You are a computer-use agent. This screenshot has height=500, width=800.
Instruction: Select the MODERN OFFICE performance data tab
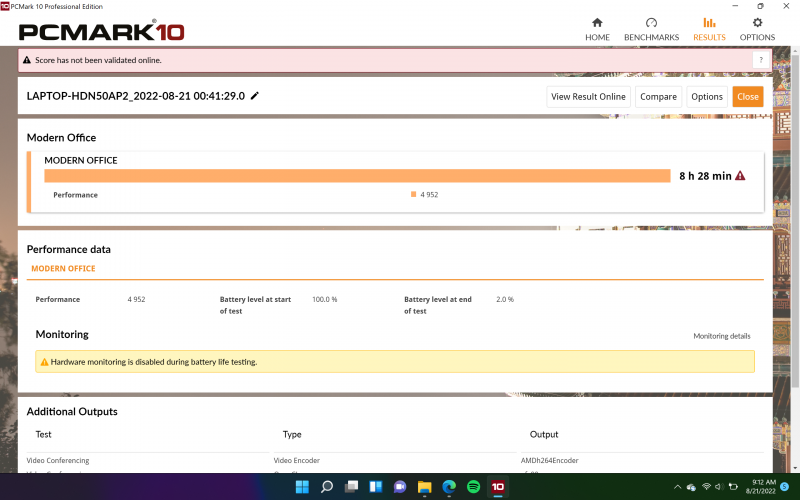coord(63,268)
